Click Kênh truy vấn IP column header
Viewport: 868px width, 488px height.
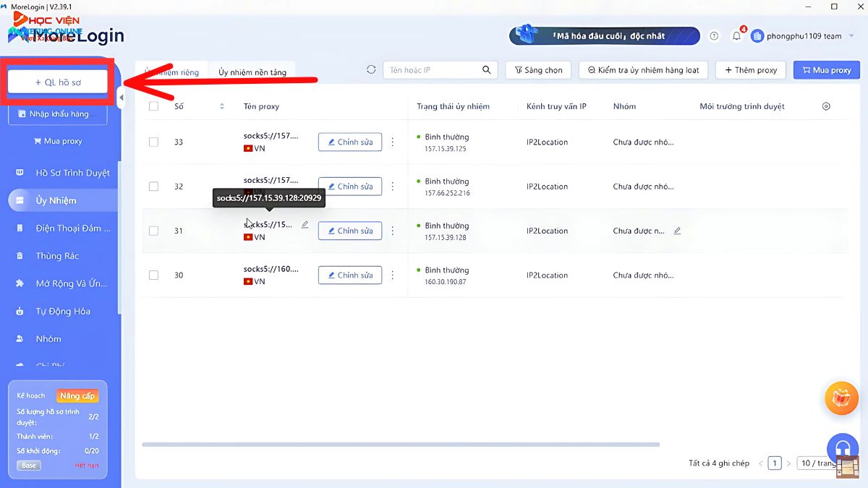click(556, 106)
